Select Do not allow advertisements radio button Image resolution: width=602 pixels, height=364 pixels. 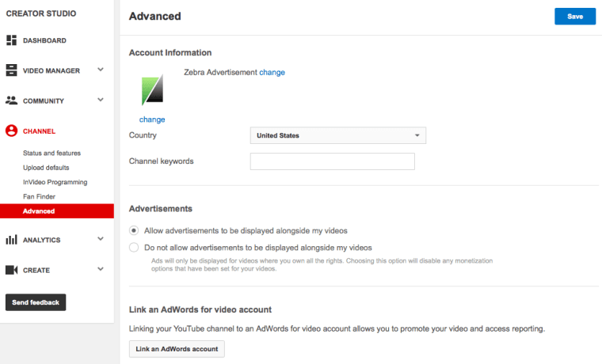coord(134,248)
